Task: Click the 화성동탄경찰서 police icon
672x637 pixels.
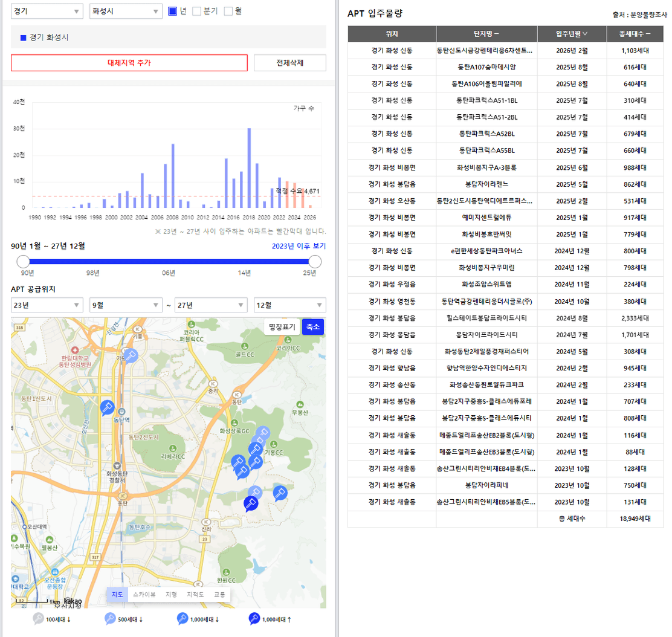Action: (117, 465)
